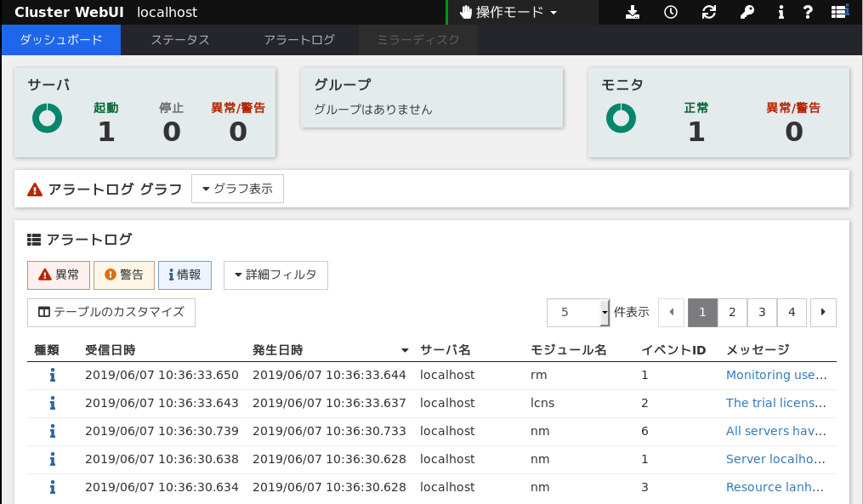Click the info 'i' icon in the header
863x504 pixels.
[781, 12]
